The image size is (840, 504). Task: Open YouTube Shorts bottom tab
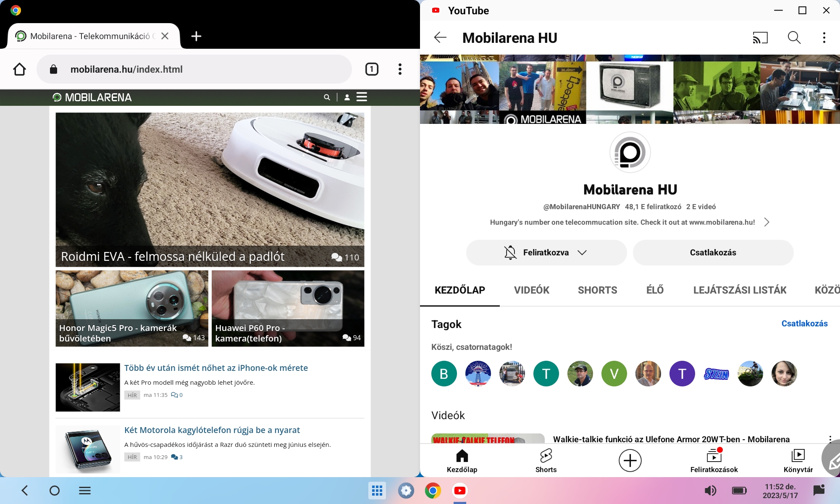tap(546, 461)
